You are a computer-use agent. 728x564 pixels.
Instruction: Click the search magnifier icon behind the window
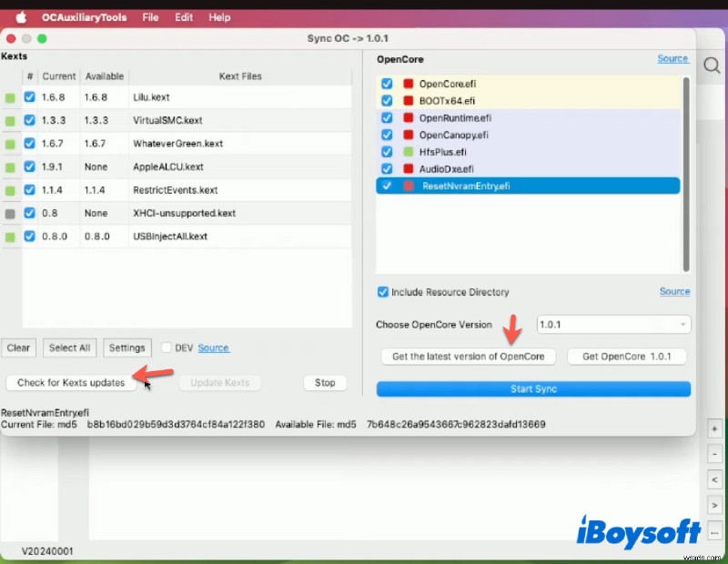point(712,65)
